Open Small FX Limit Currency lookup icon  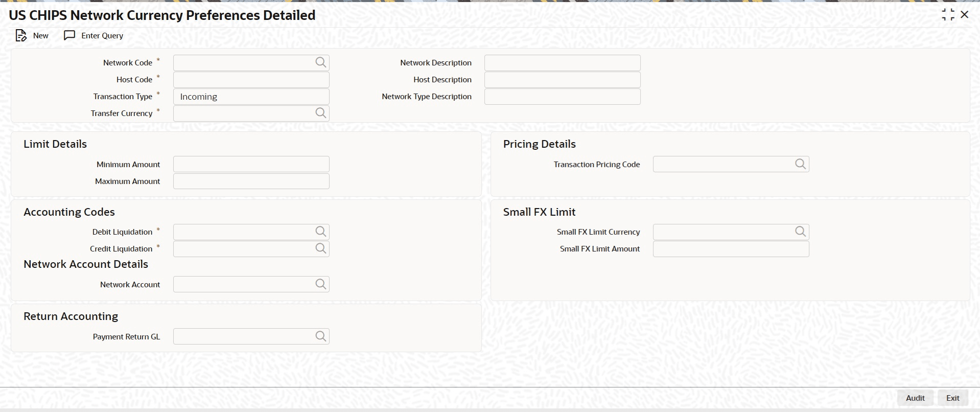pyautogui.click(x=800, y=232)
